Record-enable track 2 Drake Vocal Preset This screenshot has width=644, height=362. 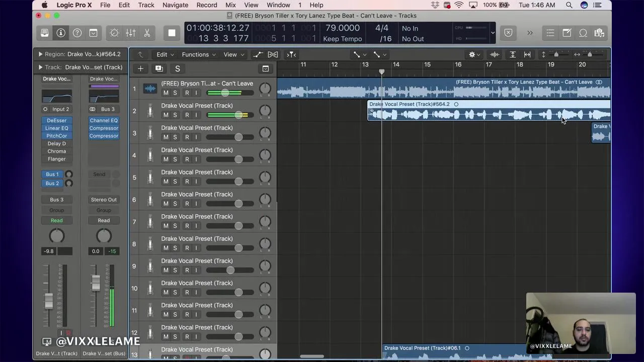(x=187, y=115)
